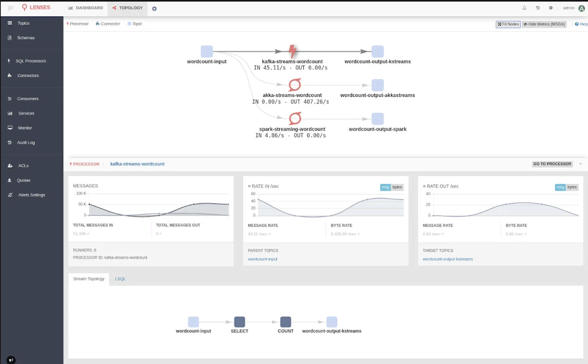Switch Rate In chart to msg
This screenshot has width=588, height=364.
(x=385, y=187)
